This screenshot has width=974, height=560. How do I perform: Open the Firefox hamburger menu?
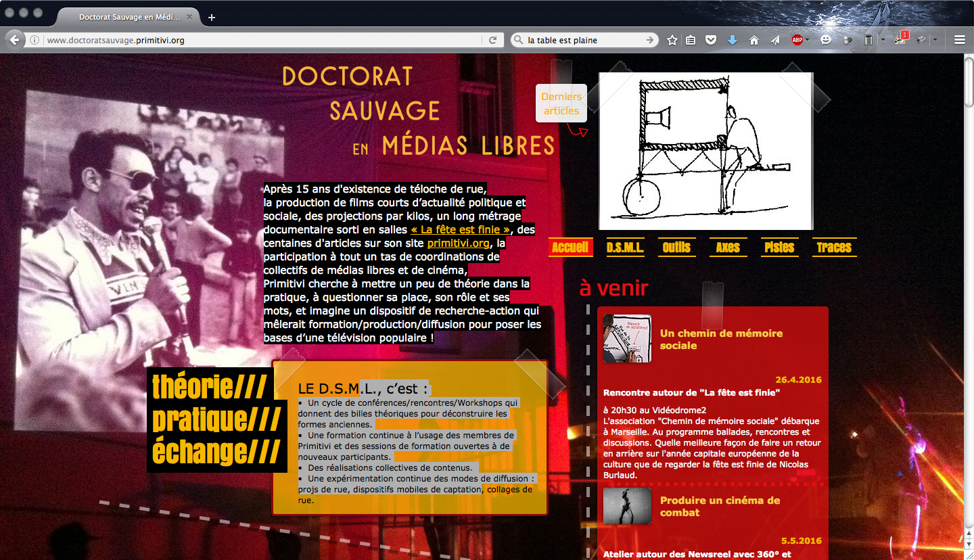point(960,39)
